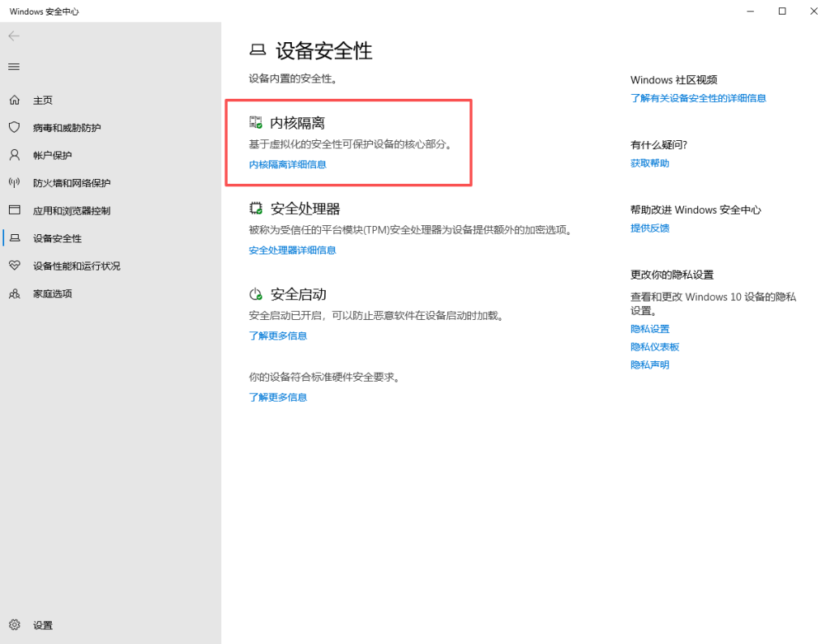Click the 设备性能和运行状况 heart icon
Viewport: 830px width, 644px height.
14,266
